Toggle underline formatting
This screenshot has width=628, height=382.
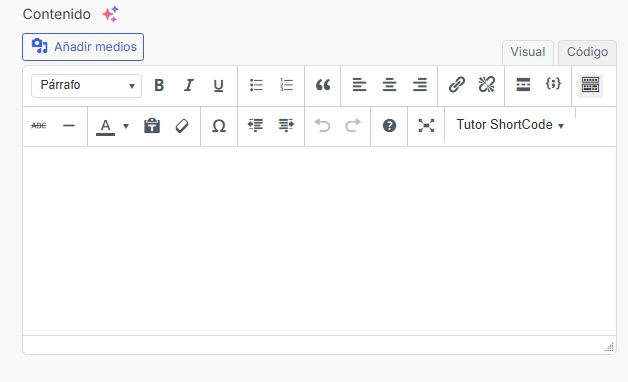(218, 85)
